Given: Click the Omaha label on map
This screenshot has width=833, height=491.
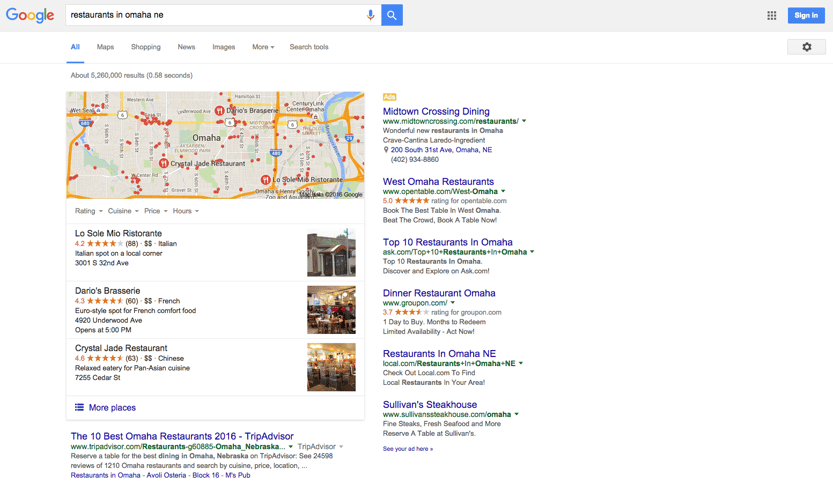Looking at the screenshot, I should [x=206, y=138].
